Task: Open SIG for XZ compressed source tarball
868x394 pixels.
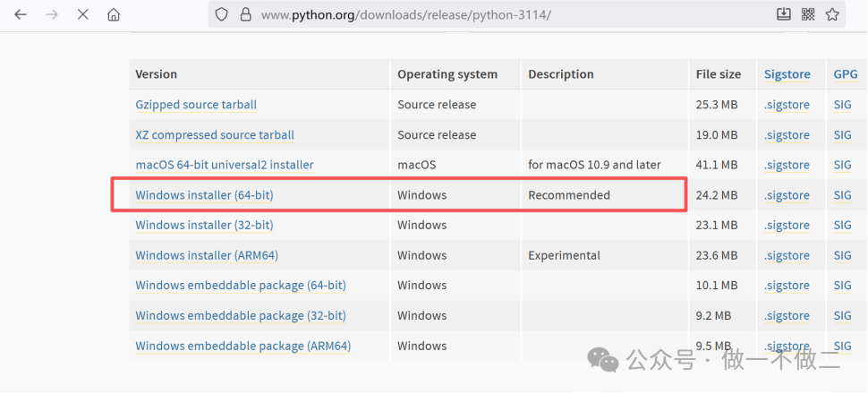Action: [842, 134]
